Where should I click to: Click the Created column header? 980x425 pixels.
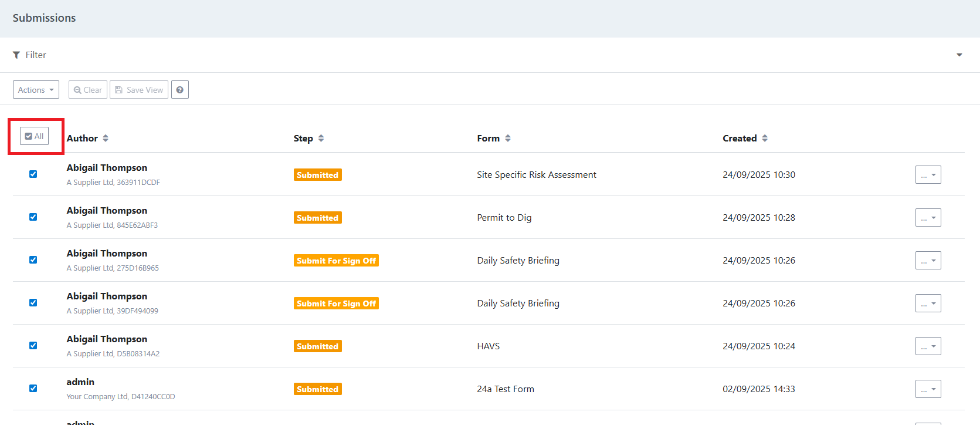point(740,139)
